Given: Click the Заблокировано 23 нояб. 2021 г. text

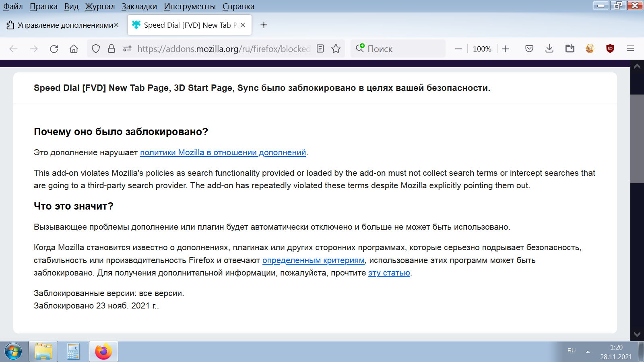Looking at the screenshot, I should pyautogui.click(x=96, y=306).
